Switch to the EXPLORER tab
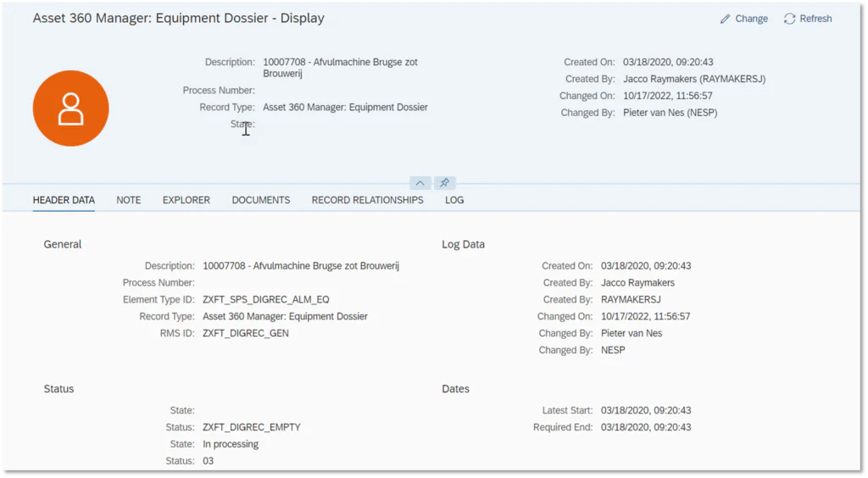The height and width of the screenshot is (478, 868). tap(186, 200)
